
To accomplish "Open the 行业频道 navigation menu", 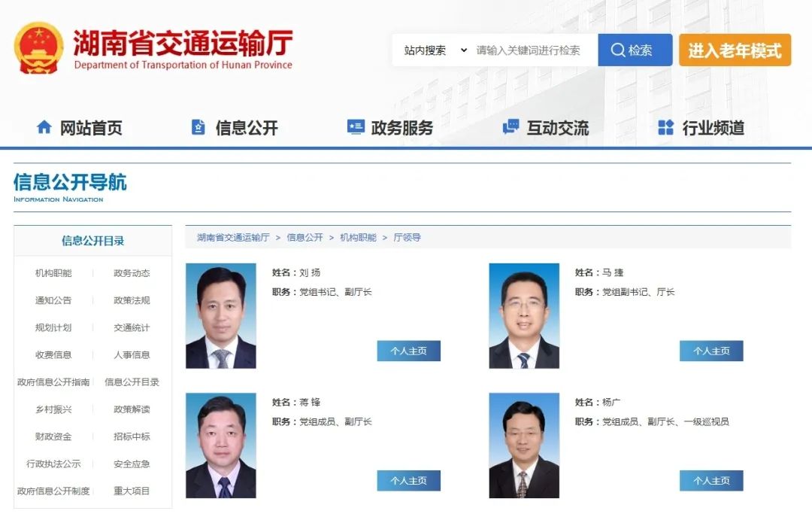I will 713,128.
